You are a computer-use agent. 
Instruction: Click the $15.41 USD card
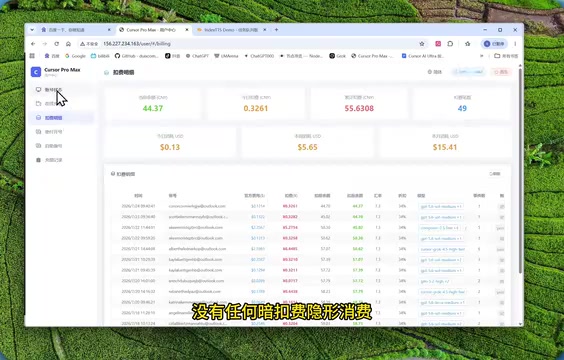[x=445, y=142]
